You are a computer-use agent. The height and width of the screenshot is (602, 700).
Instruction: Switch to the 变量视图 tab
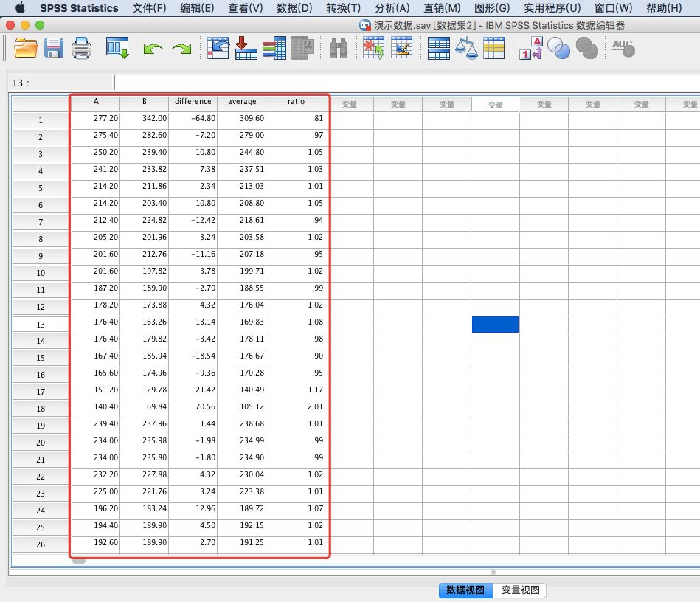(x=519, y=590)
